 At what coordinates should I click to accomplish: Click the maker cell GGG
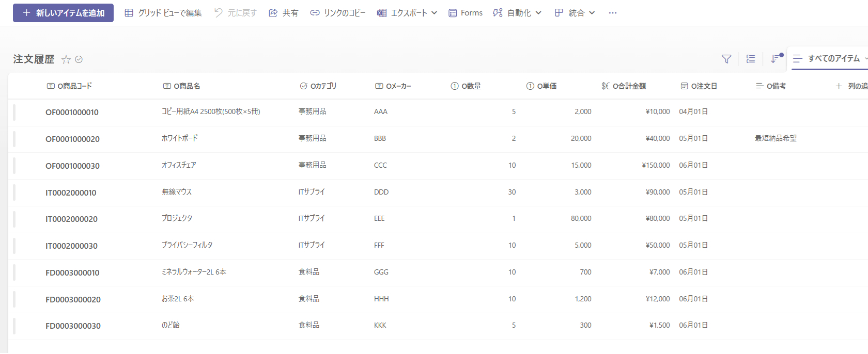(381, 272)
